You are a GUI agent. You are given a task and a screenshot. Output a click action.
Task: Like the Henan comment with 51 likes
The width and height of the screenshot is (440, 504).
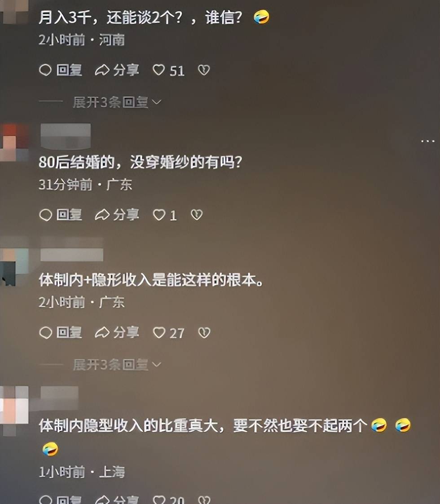[168, 70]
